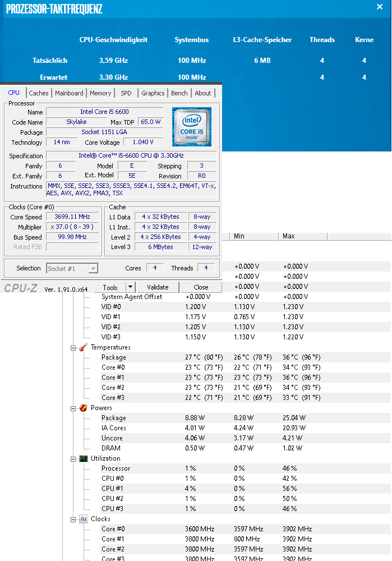Click the Code Name value Skylake
392x561 pixels.
coord(76,122)
